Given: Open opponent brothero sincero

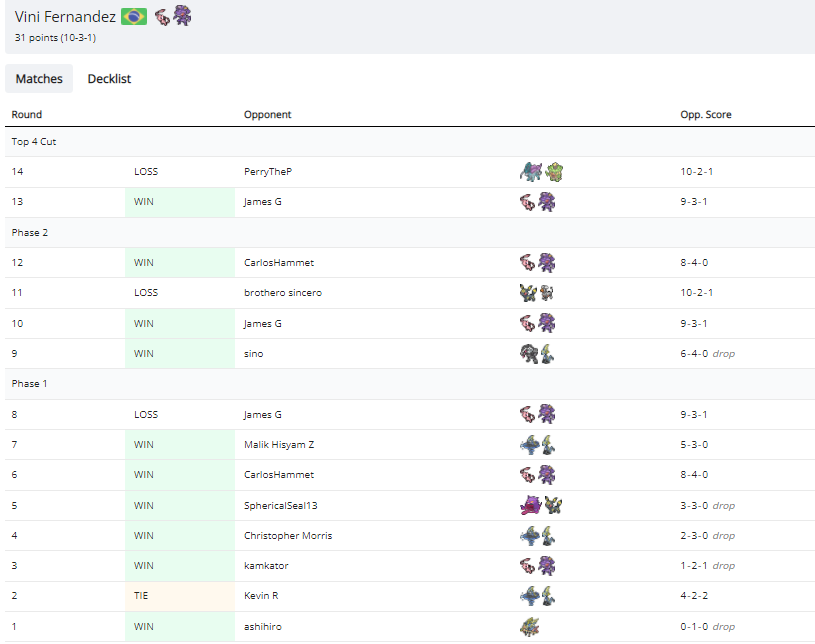Looking at the screenshot, I should [283, 293].
